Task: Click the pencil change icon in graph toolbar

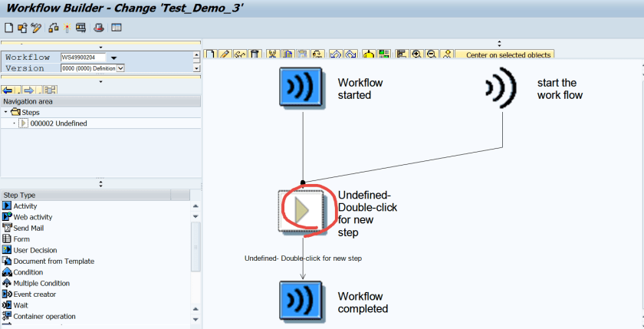Action: 225,54
